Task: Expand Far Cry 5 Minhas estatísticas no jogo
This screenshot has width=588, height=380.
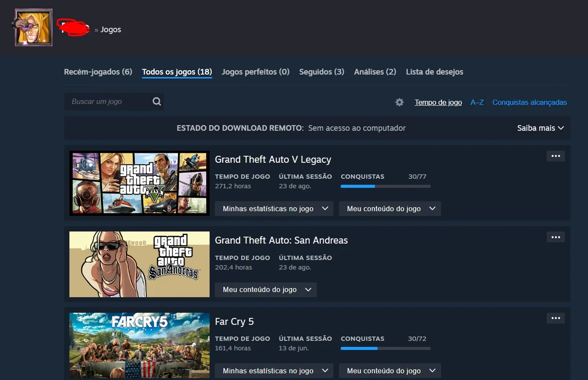Action: [274, 371]
